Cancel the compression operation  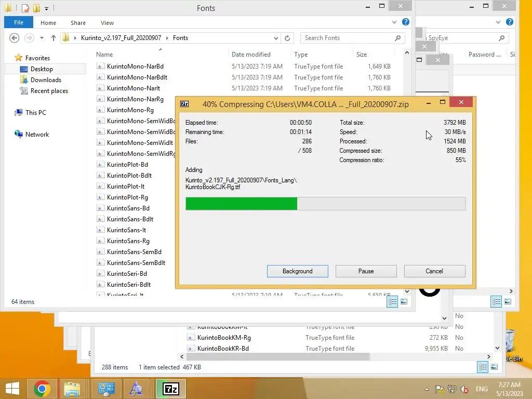tap(434, 271)
